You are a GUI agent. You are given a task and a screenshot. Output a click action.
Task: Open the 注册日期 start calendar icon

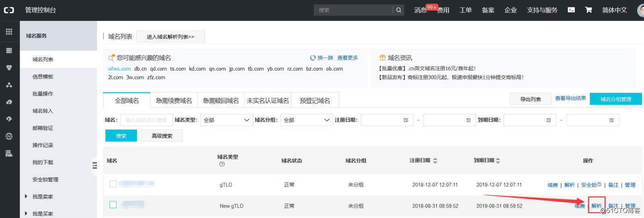(x=406, y=120)
